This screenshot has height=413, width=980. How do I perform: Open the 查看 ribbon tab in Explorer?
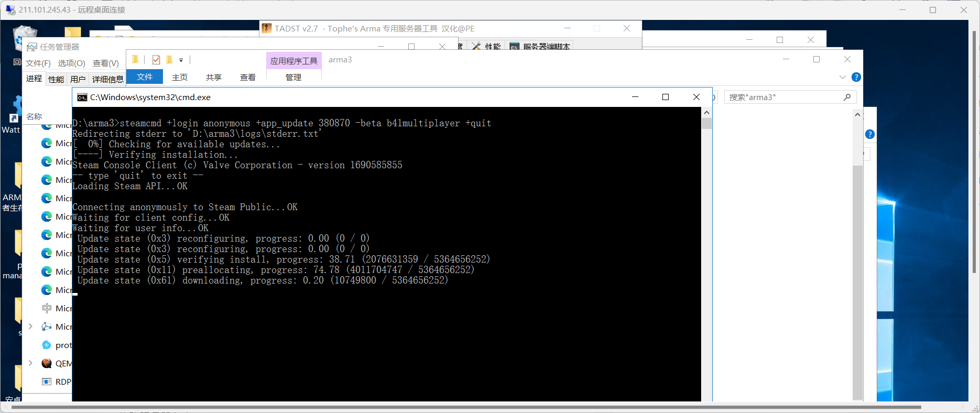click(x=248, y=77)
